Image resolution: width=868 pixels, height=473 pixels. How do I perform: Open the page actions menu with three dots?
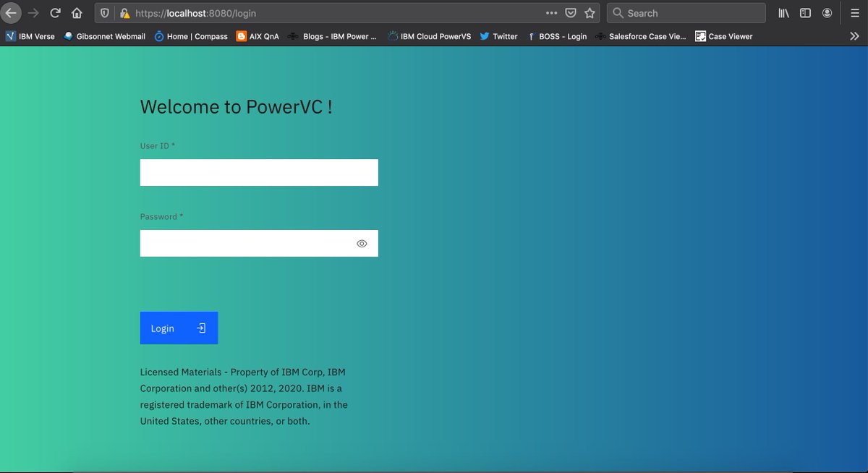[551, 13]
